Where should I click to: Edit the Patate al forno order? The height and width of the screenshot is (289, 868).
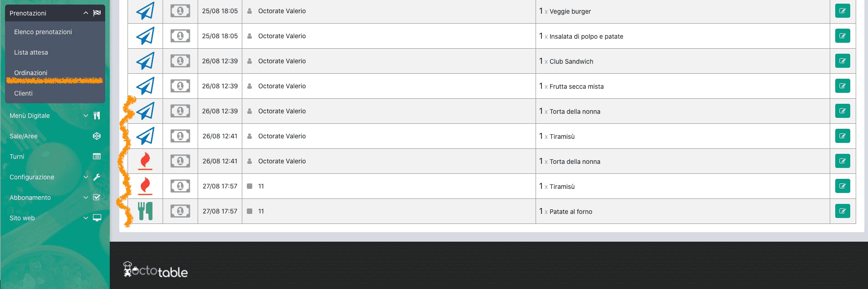842,211
